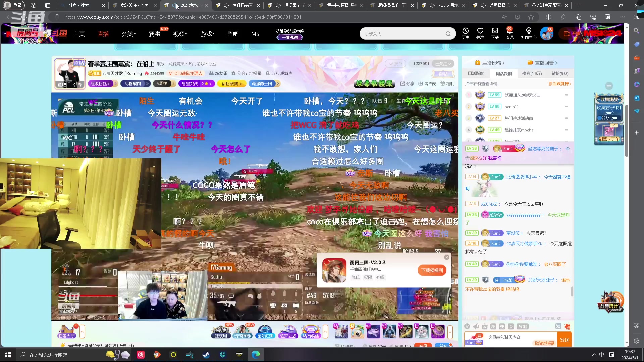
Task: Click the 下载领福利 button on the game popup
Action: click(x=432, y=270)
